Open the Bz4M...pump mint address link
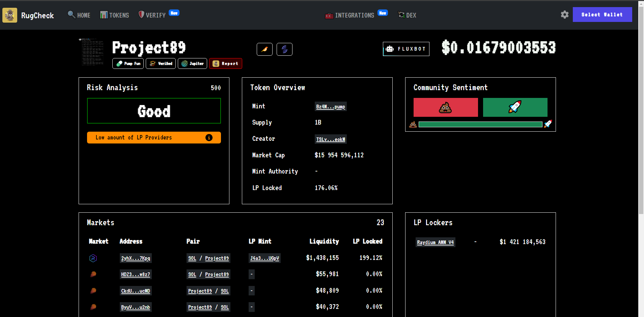 click(x=331, y=107)
